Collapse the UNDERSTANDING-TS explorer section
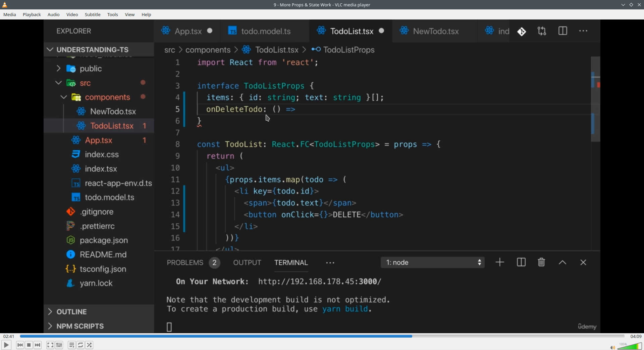This screenshot has width=644, height=350. 99,49
